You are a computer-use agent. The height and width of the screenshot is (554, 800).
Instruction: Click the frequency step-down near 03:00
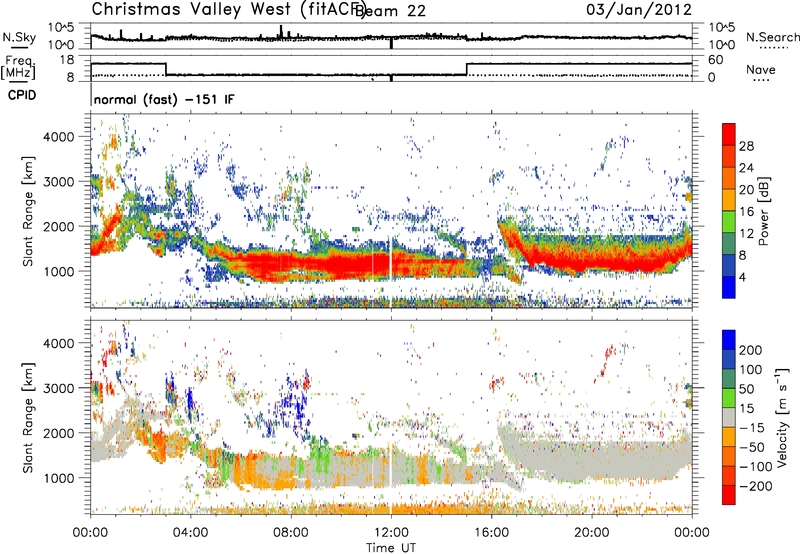coord(167,69)
